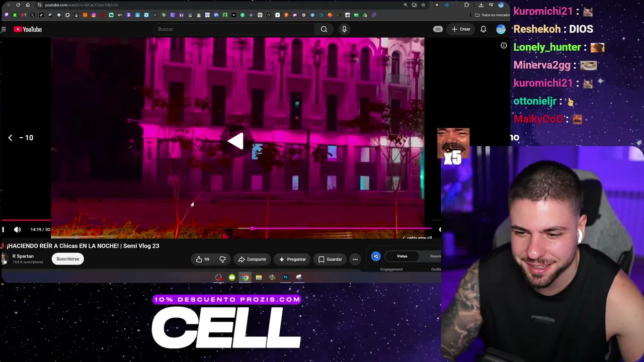Click the green taskbar app icon
The image size is (644, 362).
232,278
